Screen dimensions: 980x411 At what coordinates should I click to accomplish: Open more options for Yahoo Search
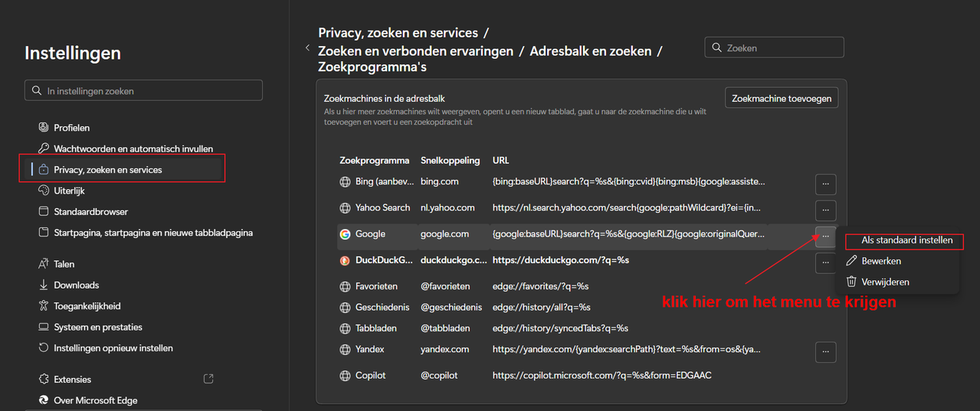pyautogui.click(x=825, y=210)
